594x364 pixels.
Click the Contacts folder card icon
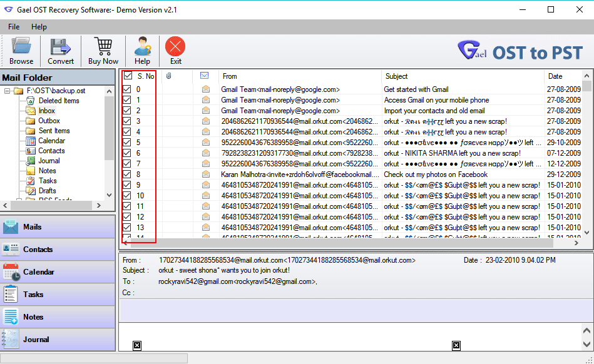pyautogui.click(x=30, y=151)
